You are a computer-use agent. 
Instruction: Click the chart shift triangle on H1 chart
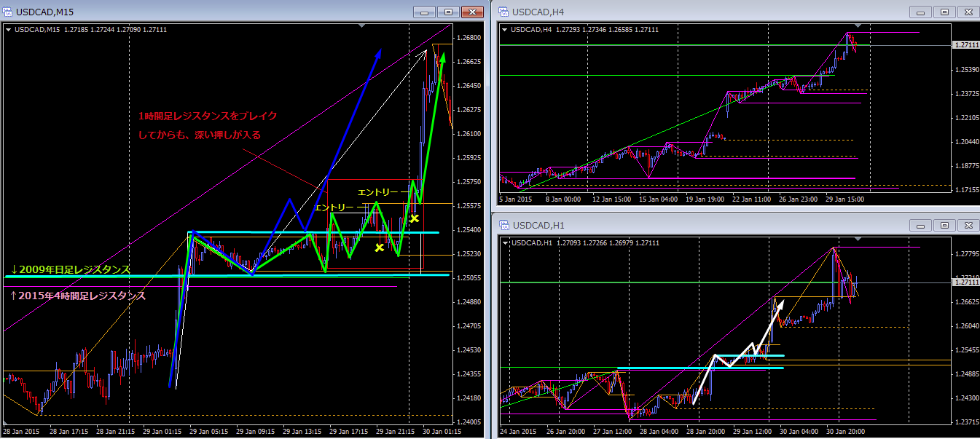[x=859, y=240]
